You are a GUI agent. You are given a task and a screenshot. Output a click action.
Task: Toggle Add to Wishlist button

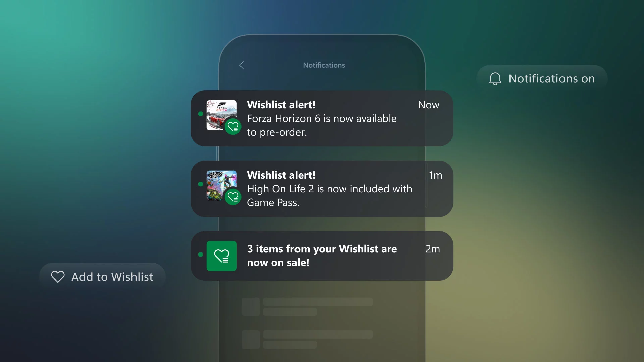click(x=102, y=277)
